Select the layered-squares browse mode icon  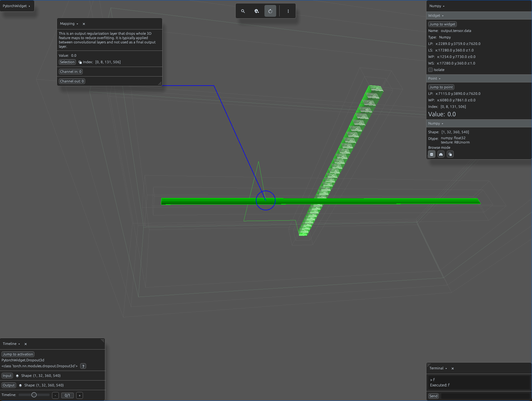click(450, 154)
